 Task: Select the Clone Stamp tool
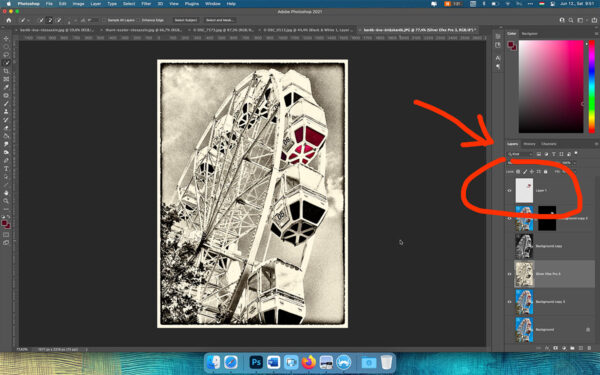point(6,112)
